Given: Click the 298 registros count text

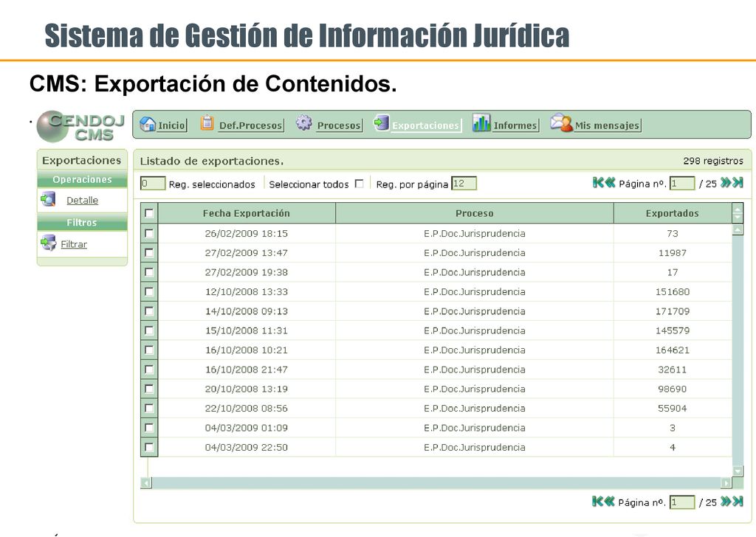Looking at the screenshot, I should pyautogui.click(x=713, y=161).
